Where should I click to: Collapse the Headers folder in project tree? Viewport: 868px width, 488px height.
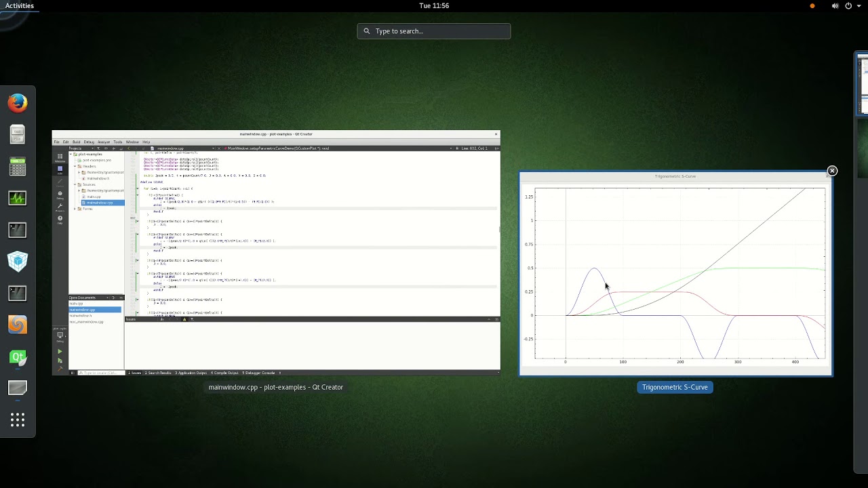[x=75, y=166]
